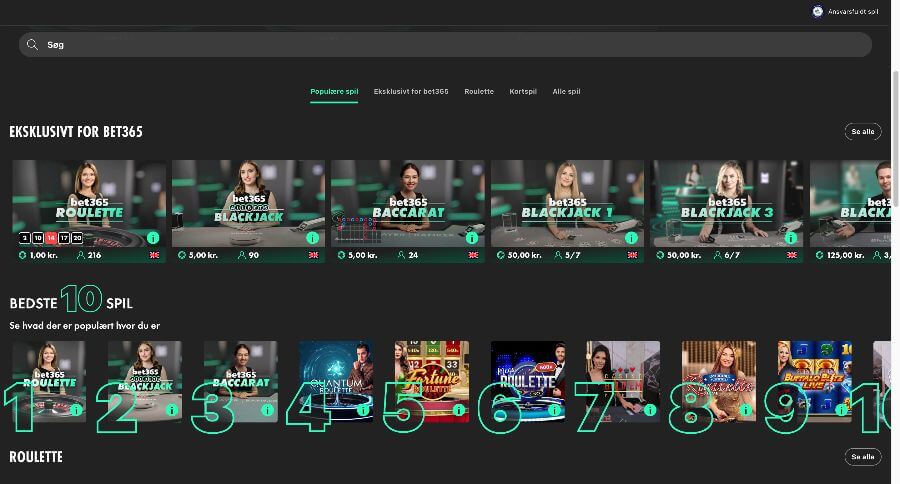The image size is (900, 484).
Task: Open top 10 game 7 card table
Action: (x=623, y=381)
